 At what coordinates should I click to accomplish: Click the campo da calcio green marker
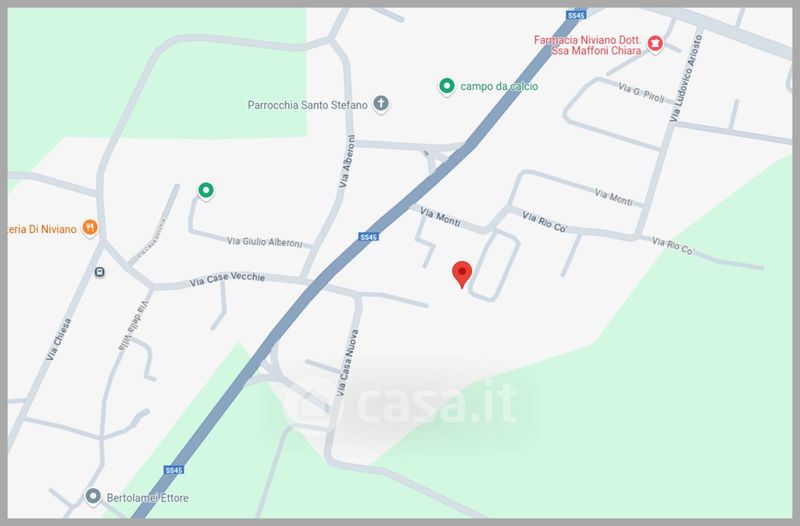(x=447, y=86)
